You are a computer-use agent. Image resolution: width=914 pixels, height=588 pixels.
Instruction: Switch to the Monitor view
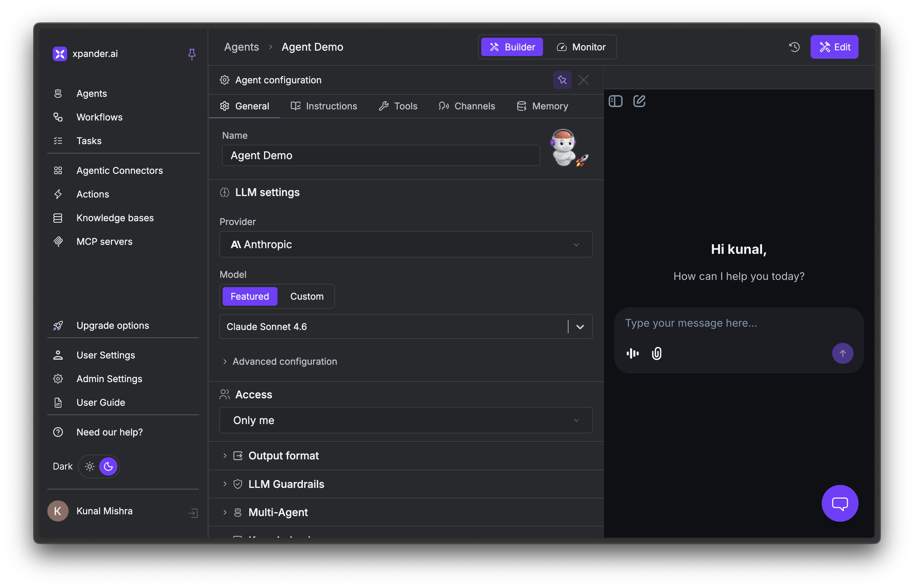pyautogui.click(x=582, y=46)
